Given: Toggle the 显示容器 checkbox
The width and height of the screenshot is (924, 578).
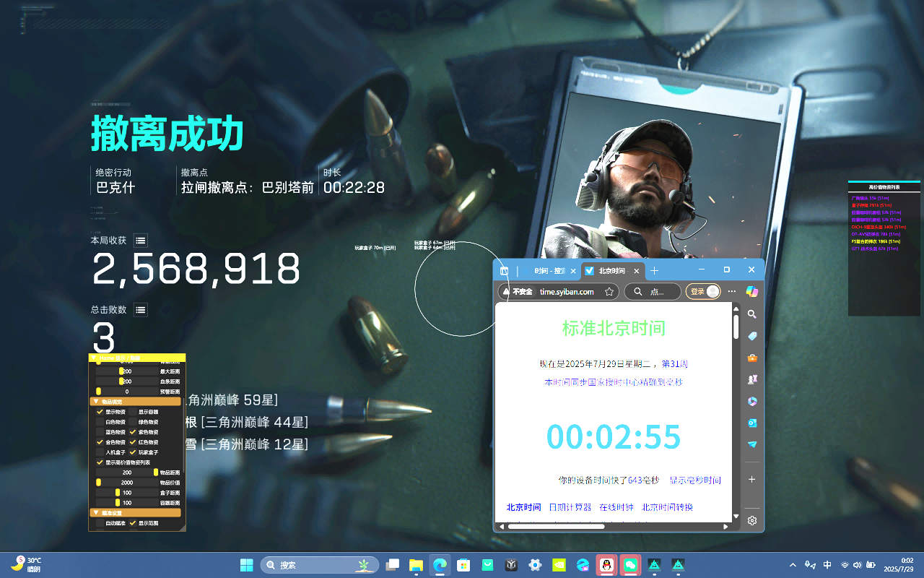Looking at the screenshot, I should click(x=133, y=412).
